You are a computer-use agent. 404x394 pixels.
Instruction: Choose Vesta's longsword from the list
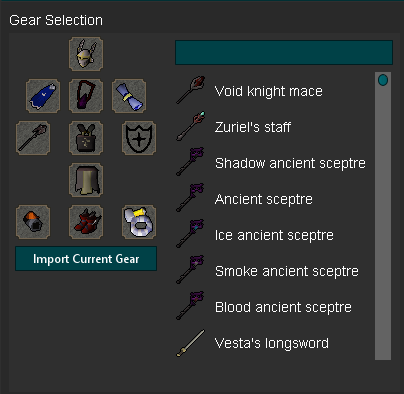(273, 343)
